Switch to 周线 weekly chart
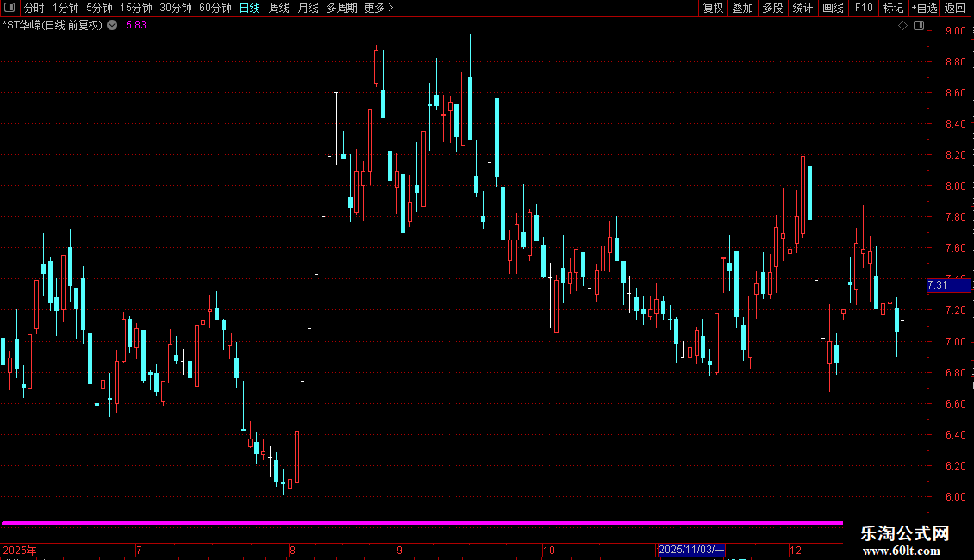 pos(279,8)
